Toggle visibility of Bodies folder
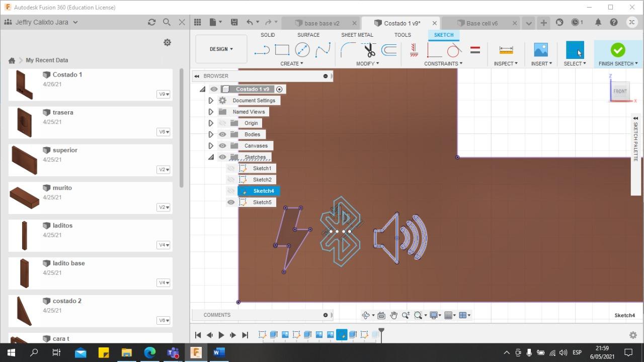Viewport: 644px width, 362px height. [x=222, y=134]
